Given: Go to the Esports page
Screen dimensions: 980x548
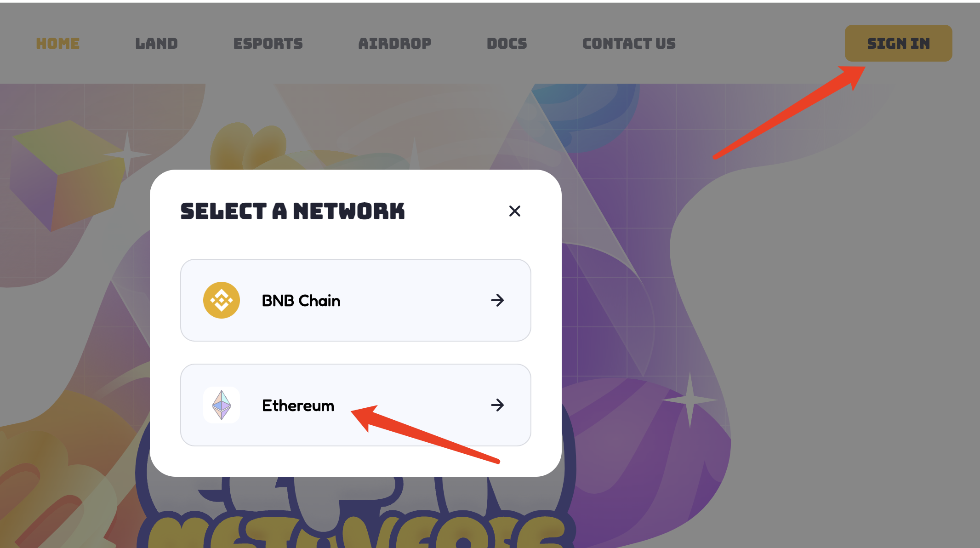Looking at the screenshot, I should [268, 44].
